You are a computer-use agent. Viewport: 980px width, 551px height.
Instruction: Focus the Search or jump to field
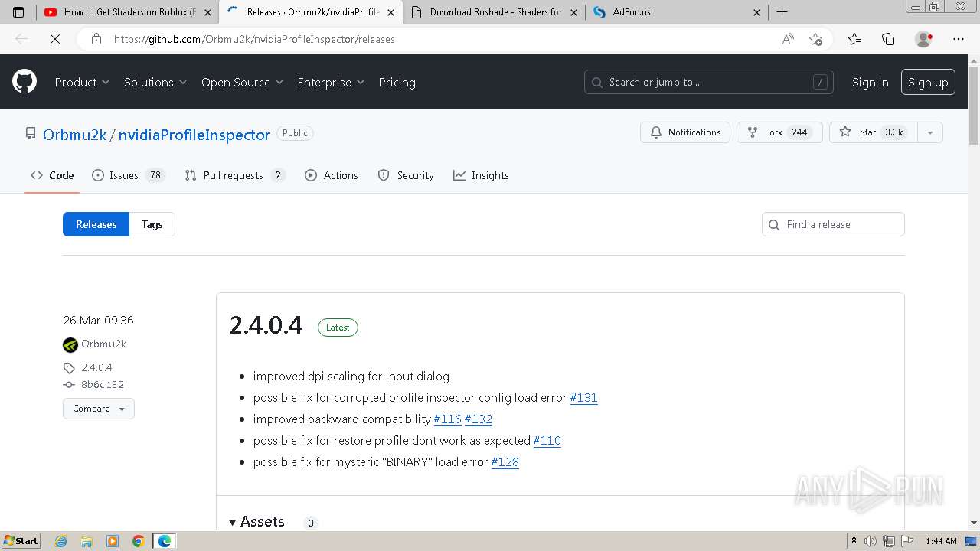(x=710, y=82)
